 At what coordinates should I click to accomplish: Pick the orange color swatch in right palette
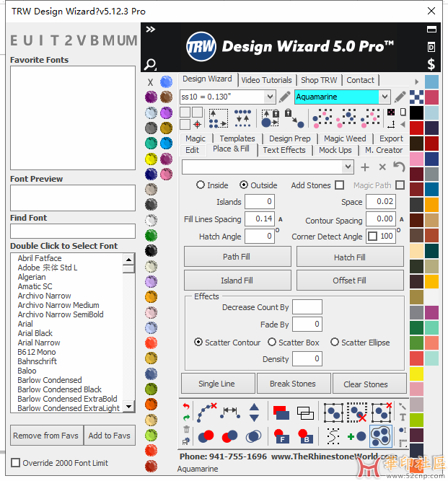[x=431, y=205]
